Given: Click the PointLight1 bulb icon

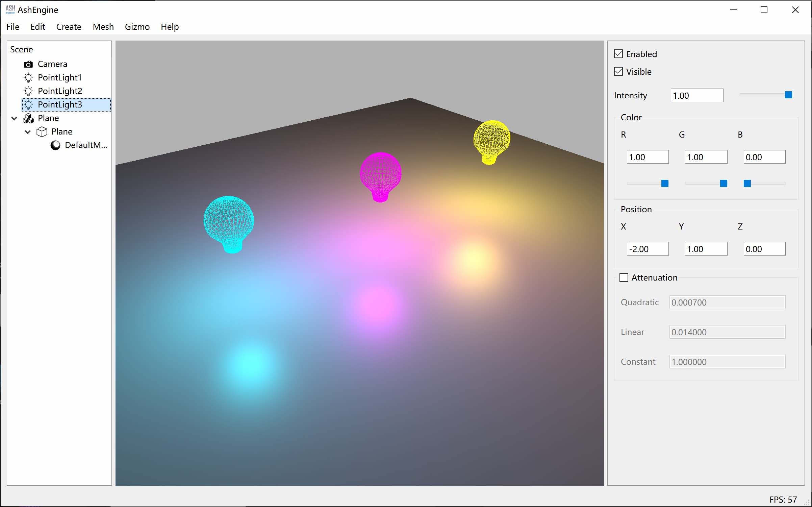Looking at the screenshot, I should pos(28,78).
